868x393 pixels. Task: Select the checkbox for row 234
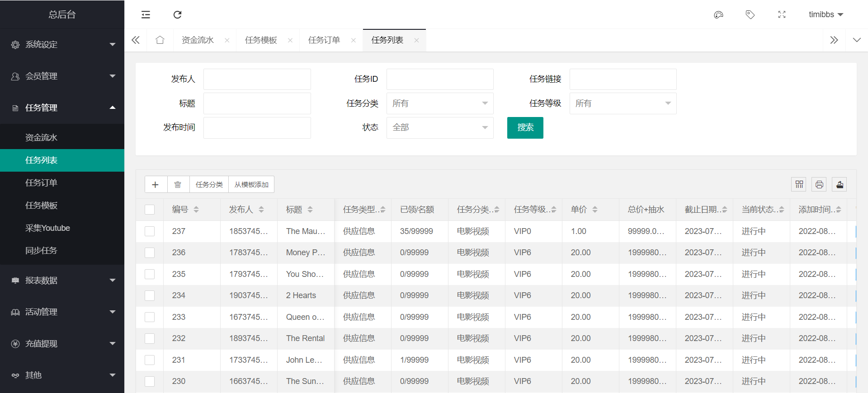point(150,295)
